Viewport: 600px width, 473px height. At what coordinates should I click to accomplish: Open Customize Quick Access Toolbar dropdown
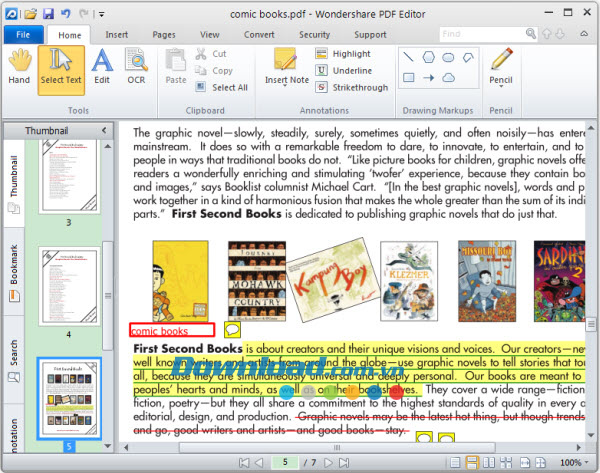point(102,15)
